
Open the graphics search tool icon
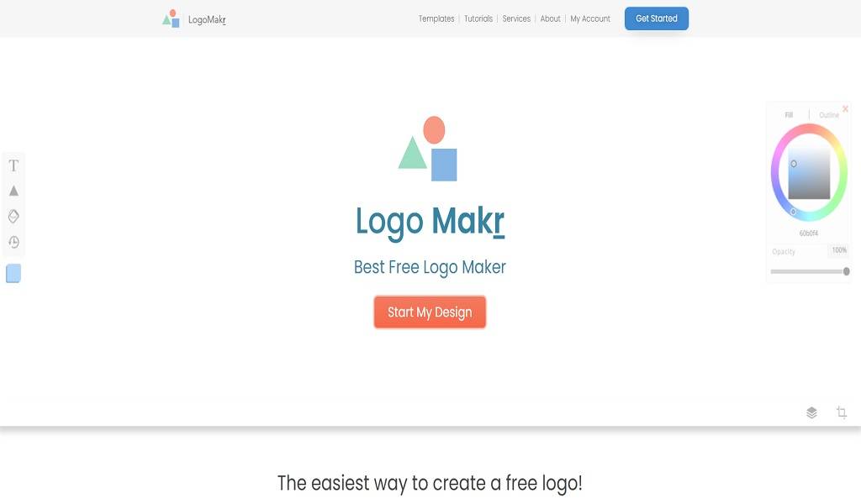(x=13, y=216)
